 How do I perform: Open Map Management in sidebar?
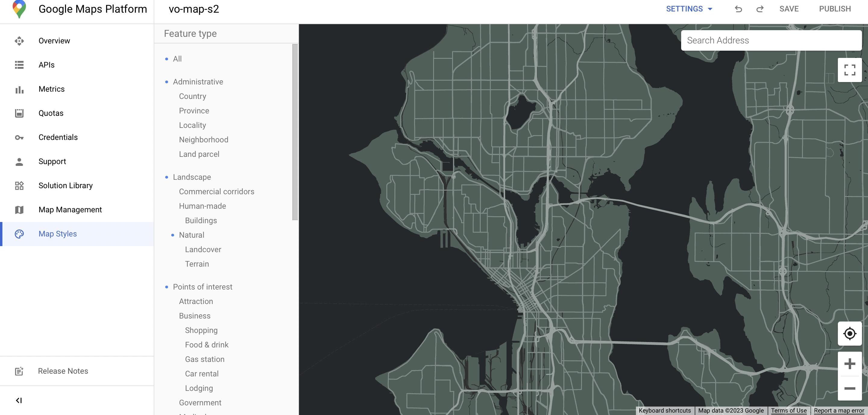(x=70, y=210)
